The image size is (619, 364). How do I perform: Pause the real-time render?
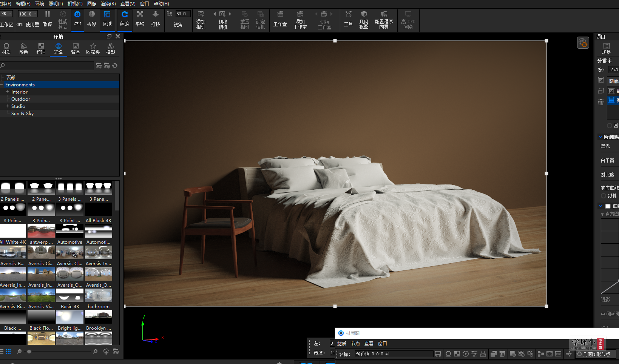[x=47, y=18]
